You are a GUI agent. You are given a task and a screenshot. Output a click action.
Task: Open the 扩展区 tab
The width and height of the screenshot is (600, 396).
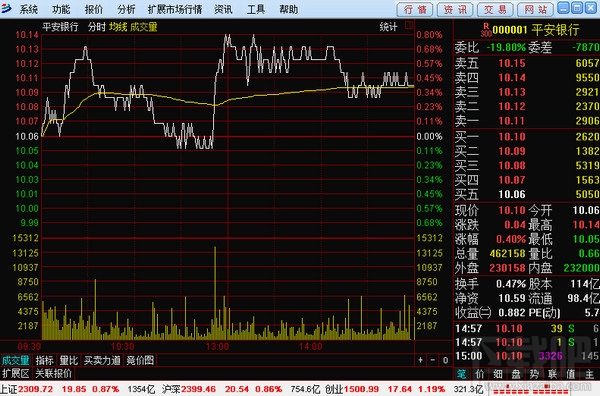click(x=16, y=373)
